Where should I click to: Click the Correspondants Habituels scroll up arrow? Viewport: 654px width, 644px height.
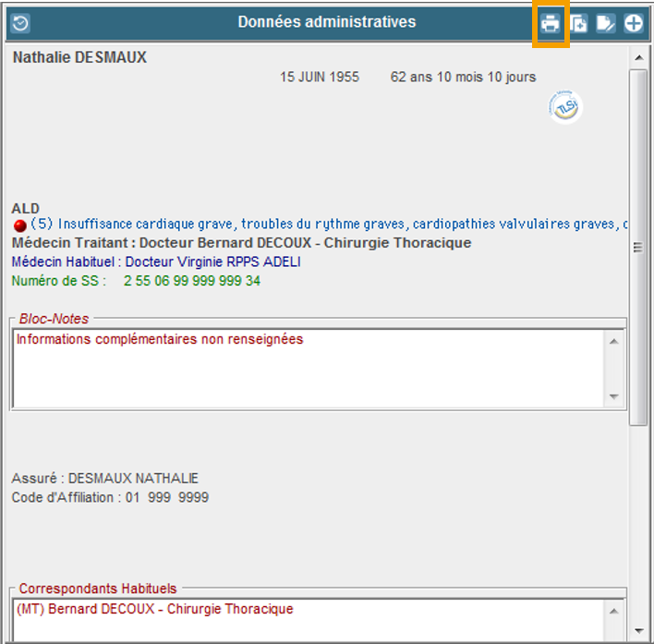pos(614,610)
